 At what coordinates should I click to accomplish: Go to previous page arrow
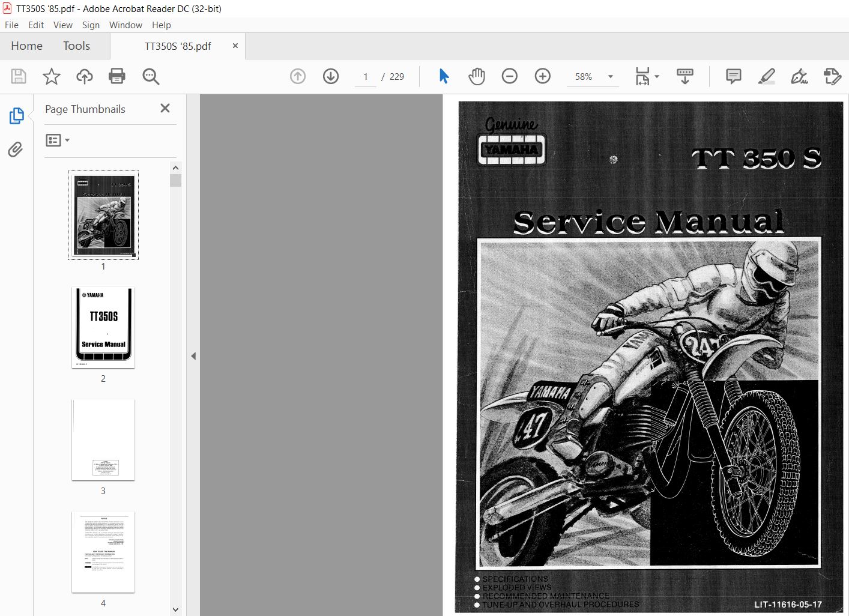coord(298,76)
